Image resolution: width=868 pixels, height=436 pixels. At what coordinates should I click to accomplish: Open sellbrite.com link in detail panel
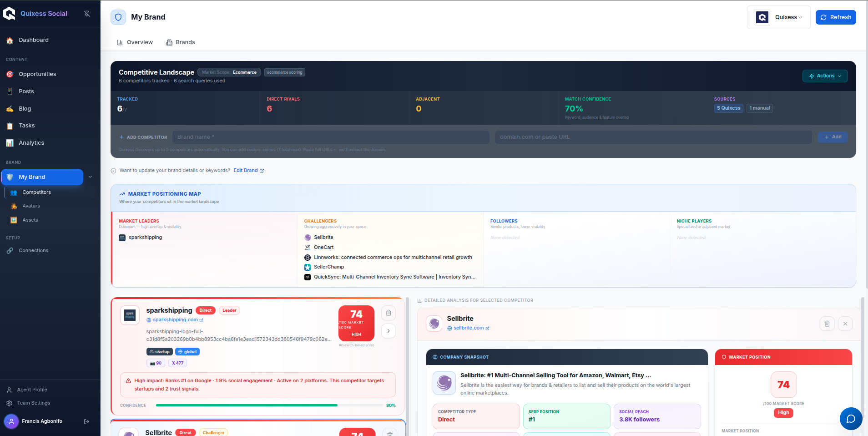coord(468,328)
